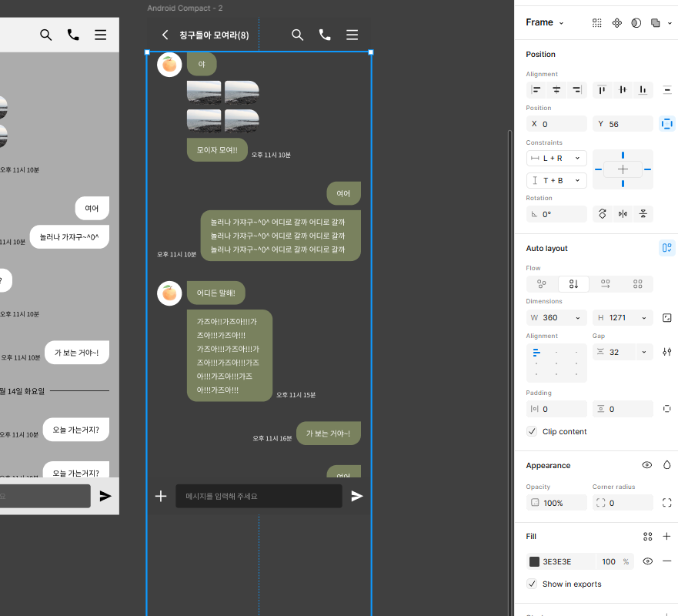Screen dimensions: 678x616
Task: Click send arrow in the dark chat frame
Action: (357, 496)
